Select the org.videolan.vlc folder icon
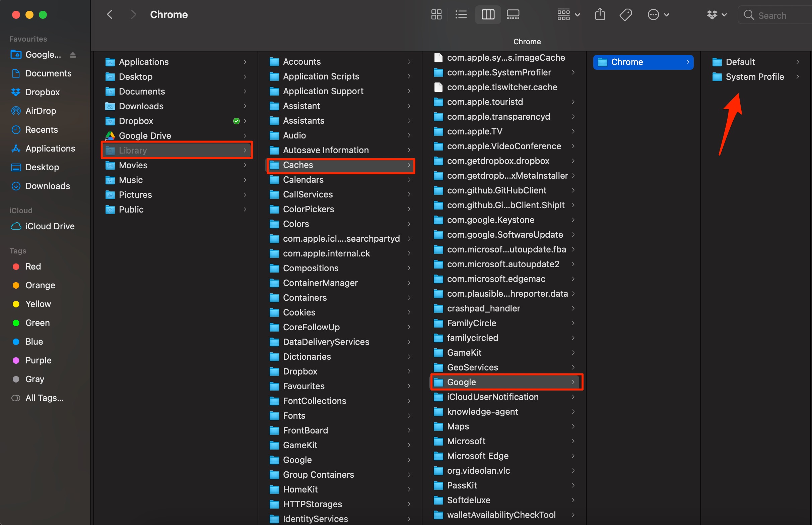The width and height of the screenshot is (812, 525). (x=438, y=470)
